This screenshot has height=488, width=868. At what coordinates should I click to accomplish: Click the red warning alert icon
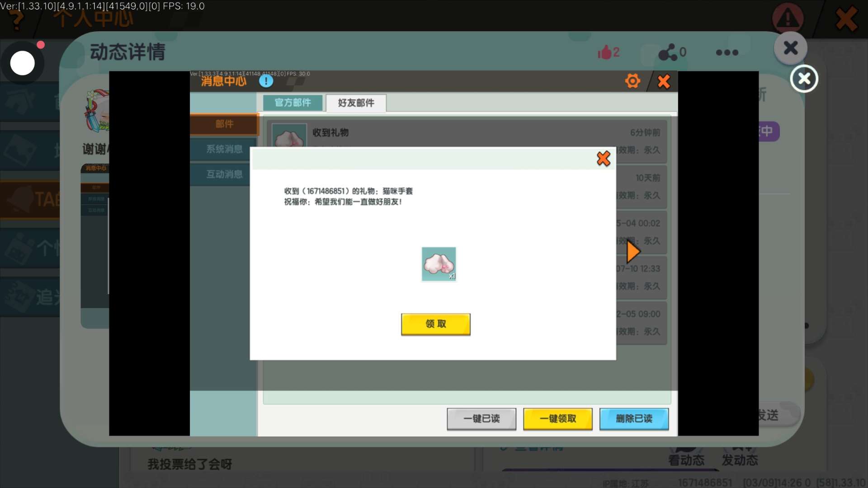[788, 19]
